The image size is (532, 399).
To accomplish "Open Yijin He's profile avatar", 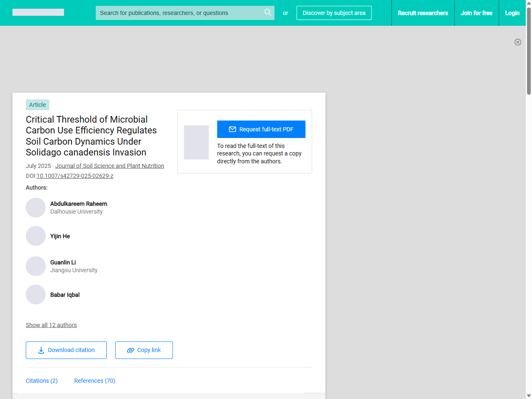I will pos(36,236).
